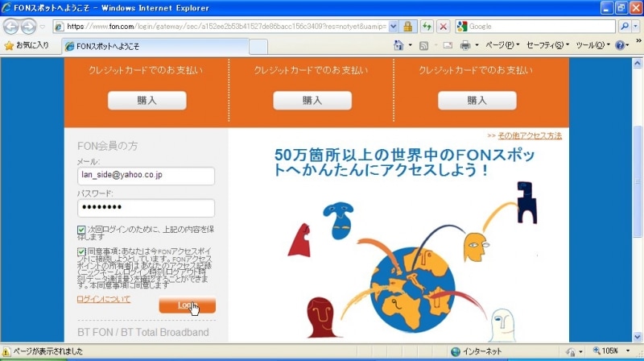Open the その他アクセス方法 link
This screenshot has width=644, height=361.
[530, 135]
